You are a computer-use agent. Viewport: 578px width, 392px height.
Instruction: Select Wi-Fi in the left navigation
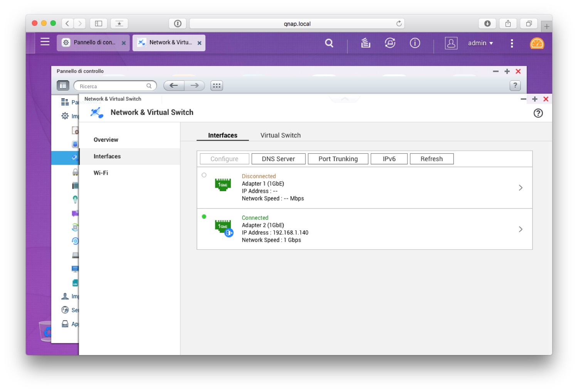[130, 173]
